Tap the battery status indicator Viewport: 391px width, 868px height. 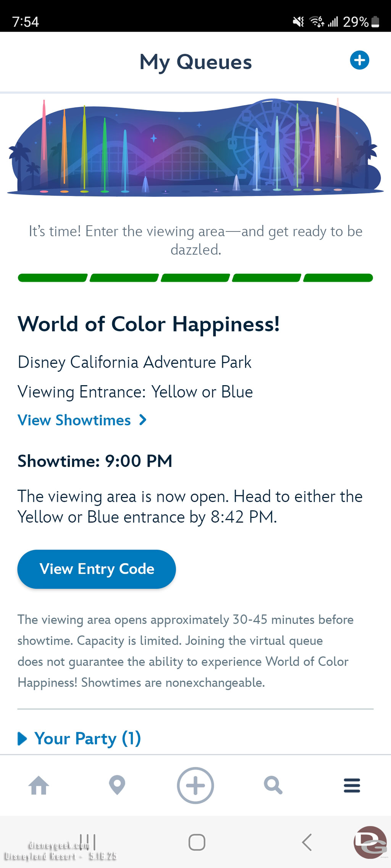(375, 22)
